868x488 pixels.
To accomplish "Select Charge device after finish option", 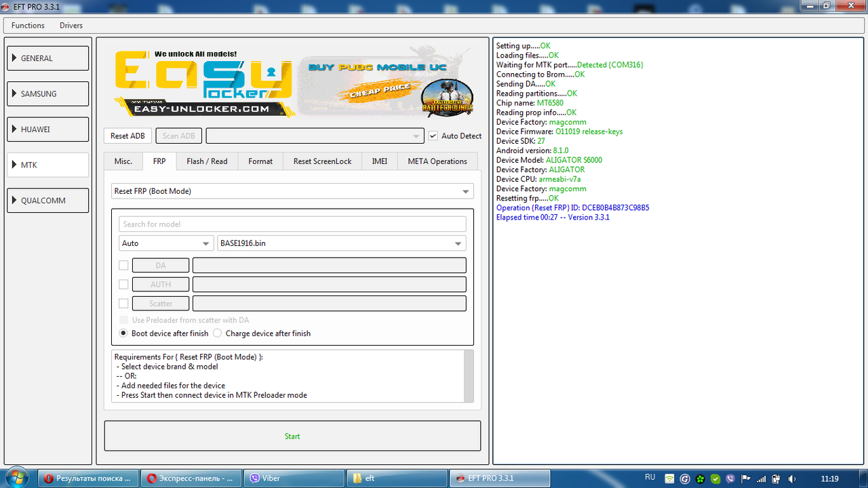I will click(x=217, y=333).
